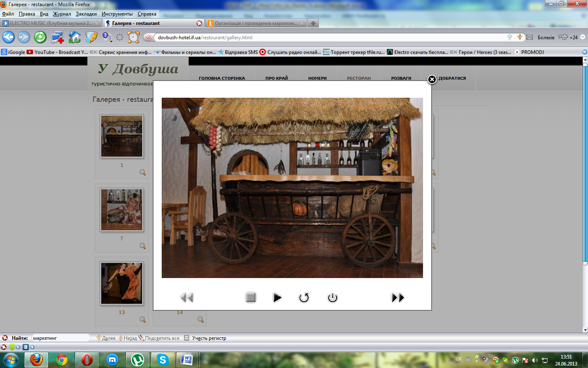
Task: Go to ГОЛОВНА СТОРІНКА site menu
Action: [x=222, y=78]
